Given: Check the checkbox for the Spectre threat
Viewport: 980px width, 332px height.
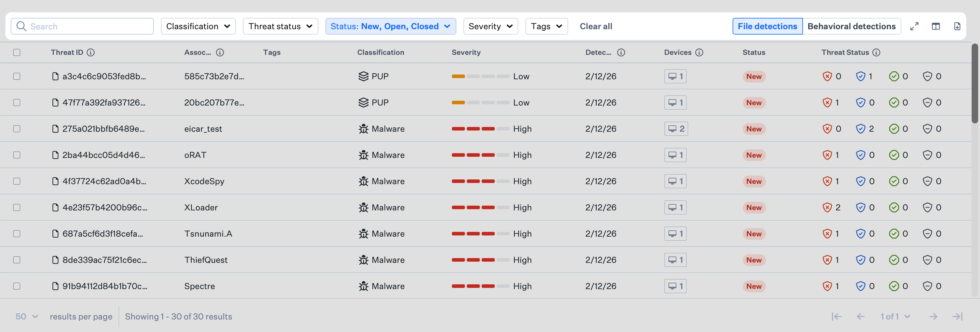Looking at the screenshot, I should [16, 286].
